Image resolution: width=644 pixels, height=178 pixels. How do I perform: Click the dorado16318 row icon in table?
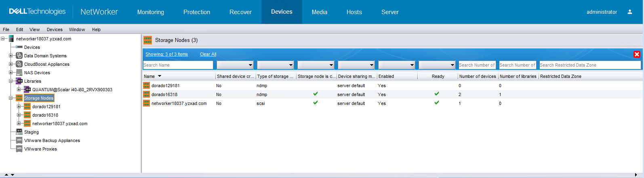pyautogui.click(x=147, y=94)
